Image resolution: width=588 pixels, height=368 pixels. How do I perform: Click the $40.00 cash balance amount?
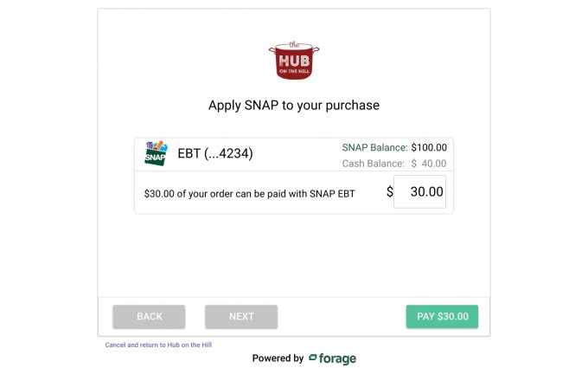429,163
